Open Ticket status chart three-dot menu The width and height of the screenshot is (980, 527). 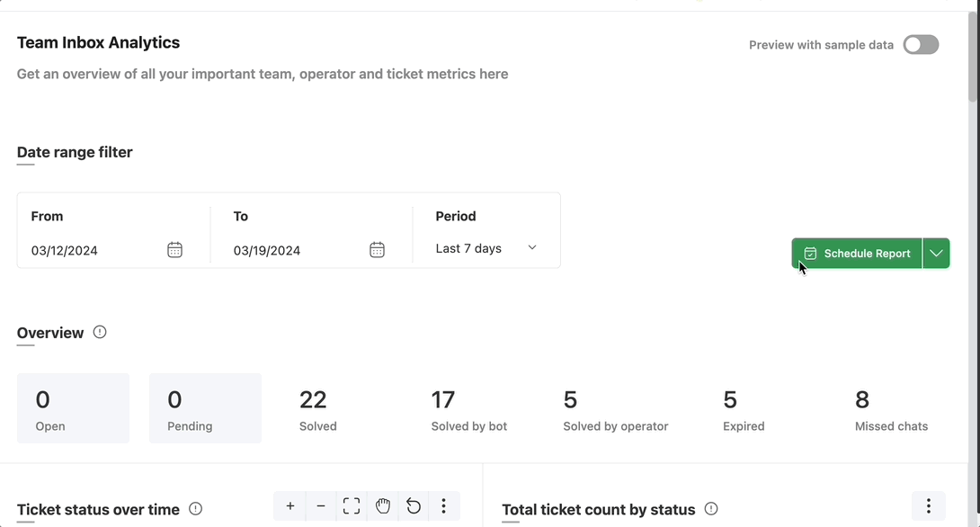click(x=444, y=505)
